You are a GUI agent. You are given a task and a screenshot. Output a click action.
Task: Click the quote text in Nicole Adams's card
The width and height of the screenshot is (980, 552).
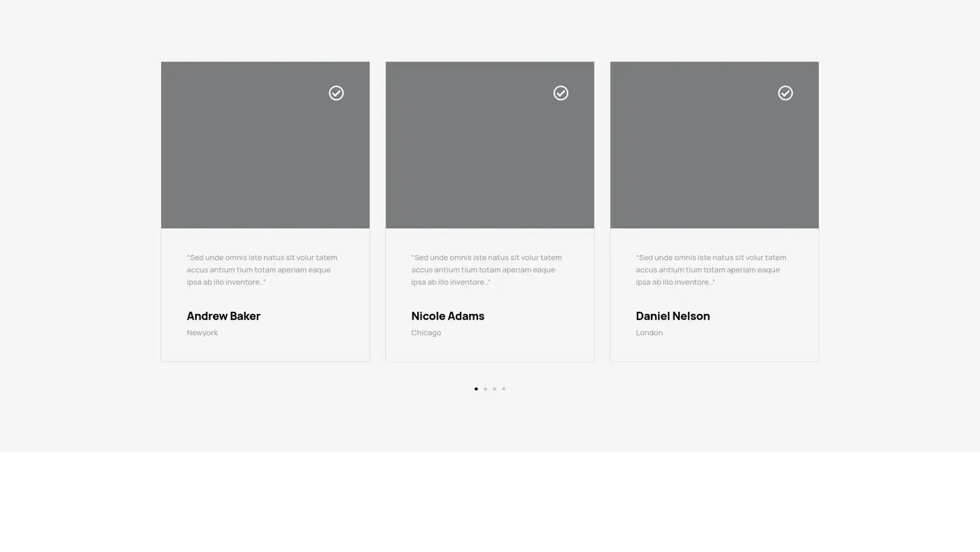pos(486,270)
